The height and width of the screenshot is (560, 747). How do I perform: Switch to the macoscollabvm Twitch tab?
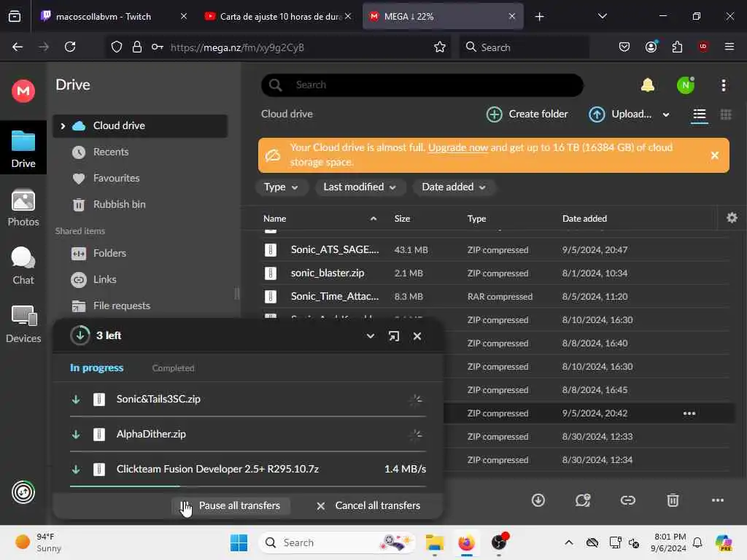[x=113, y=16]
